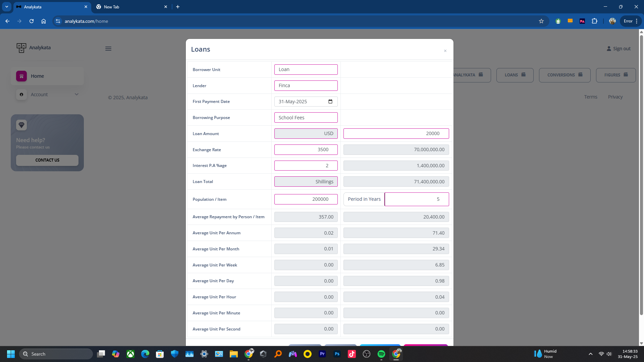Screen dimensions: 644x362
Task: Show hidden system tray icons chevron
Action: [x=590, y=354]
